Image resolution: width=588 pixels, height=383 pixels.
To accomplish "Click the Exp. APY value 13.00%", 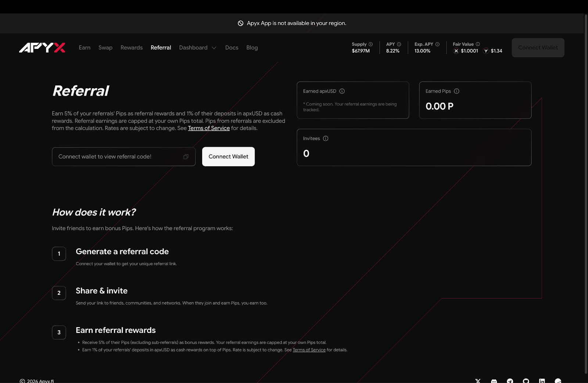I will [422, 51].
